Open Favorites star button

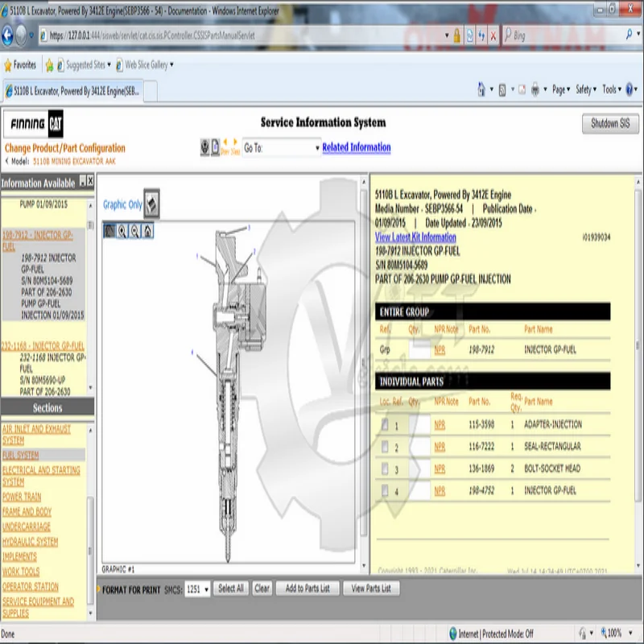19,65
